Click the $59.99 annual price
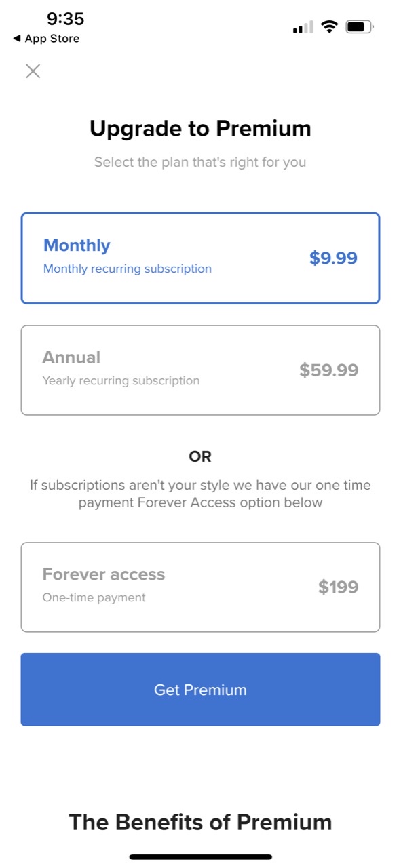The width and height of the screenshot is (401, 868). tap(329, 370)
